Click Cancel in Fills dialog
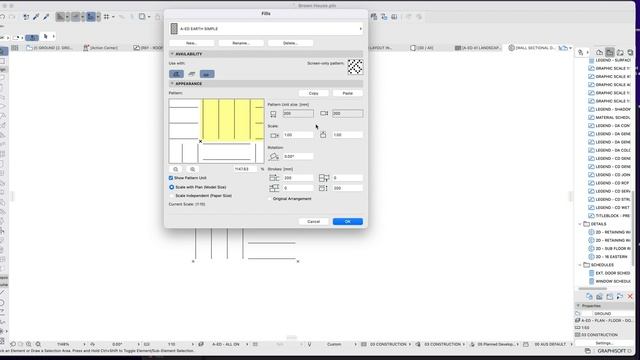640x360 pixels. click(313, 221)
